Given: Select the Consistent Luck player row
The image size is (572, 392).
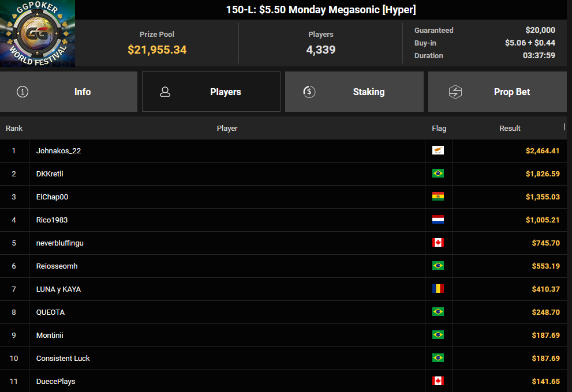Looking at the screenshot, I should [63, 358].
